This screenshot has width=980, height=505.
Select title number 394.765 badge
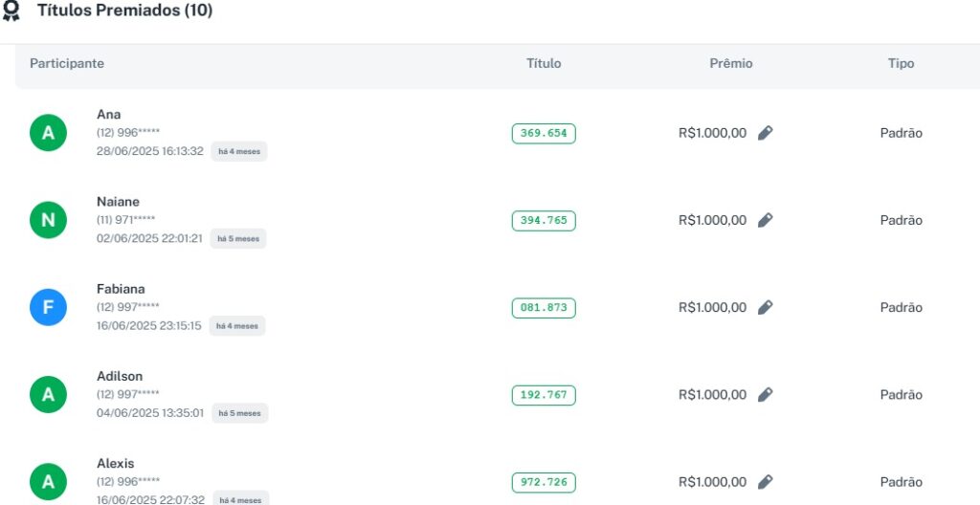point(544,220)
